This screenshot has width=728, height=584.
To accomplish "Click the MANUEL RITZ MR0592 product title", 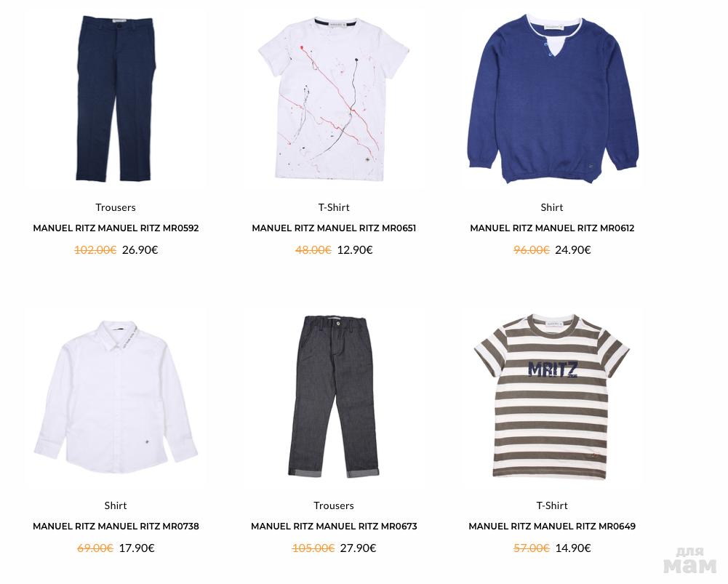I will pos(116,228).
